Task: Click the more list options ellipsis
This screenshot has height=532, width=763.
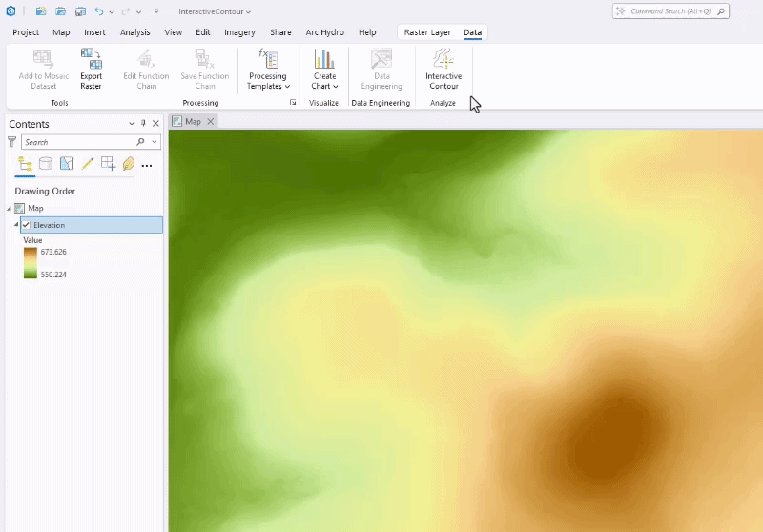Action: [x=147, y=166]
